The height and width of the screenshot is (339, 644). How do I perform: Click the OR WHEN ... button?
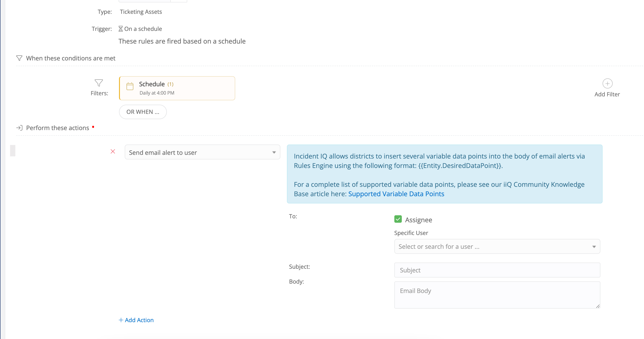pyautogui.click(x=143, y=112)
